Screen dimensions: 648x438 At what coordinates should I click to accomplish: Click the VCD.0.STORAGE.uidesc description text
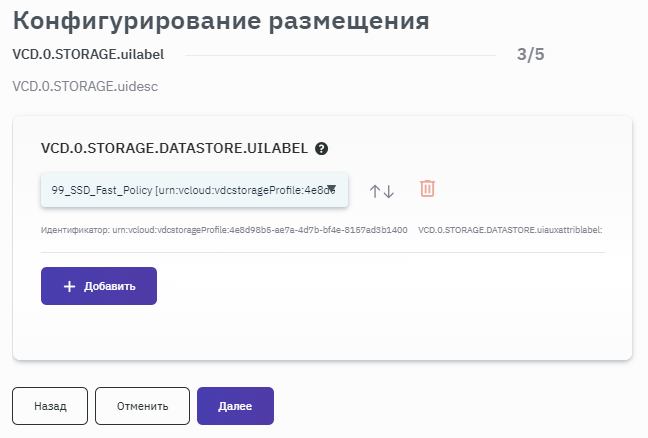85,86
